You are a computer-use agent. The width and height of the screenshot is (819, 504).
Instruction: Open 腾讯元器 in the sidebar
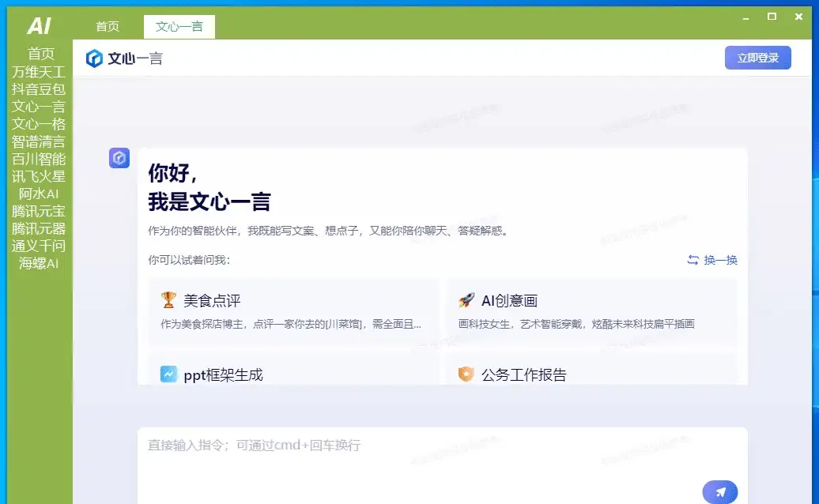tap(39, 228)
